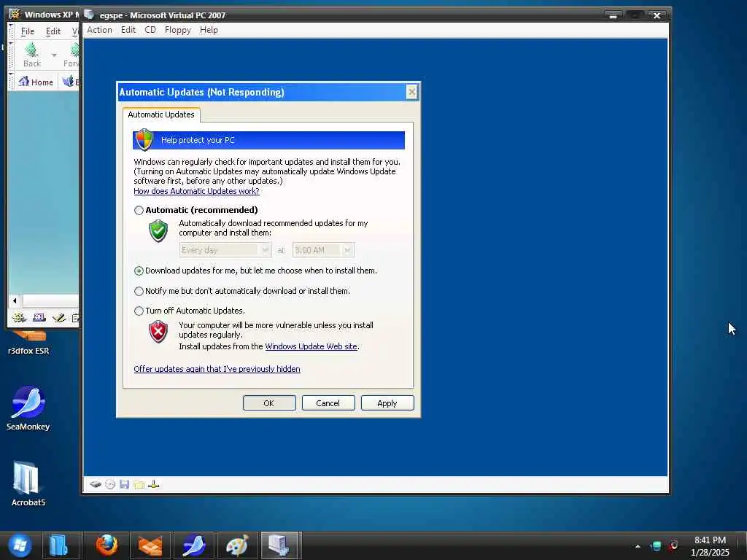Click the clock showing 8:41 PM
Image resolution: width=747 pixels, height=560 pixels.
(x=710, y=540)
